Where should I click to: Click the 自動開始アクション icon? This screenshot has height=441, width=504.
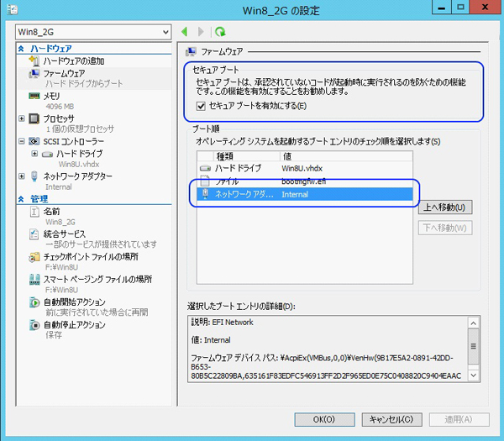click(x=34, y=302)
